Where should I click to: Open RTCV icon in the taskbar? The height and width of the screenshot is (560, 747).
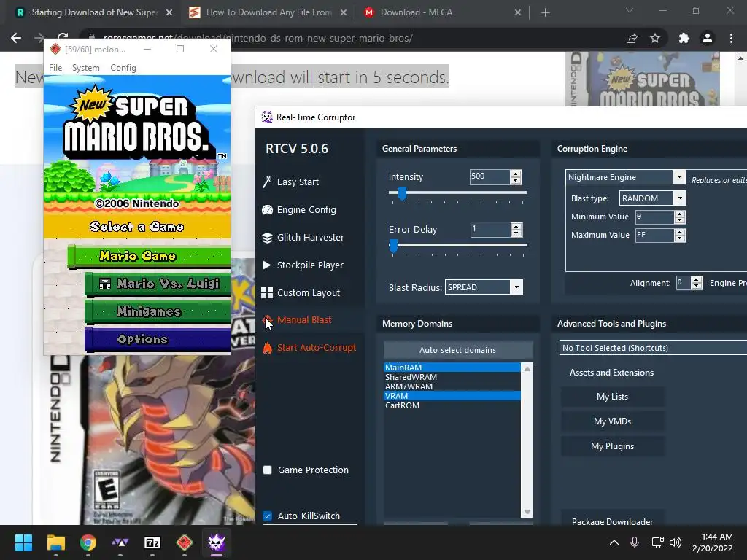point(216,542)
